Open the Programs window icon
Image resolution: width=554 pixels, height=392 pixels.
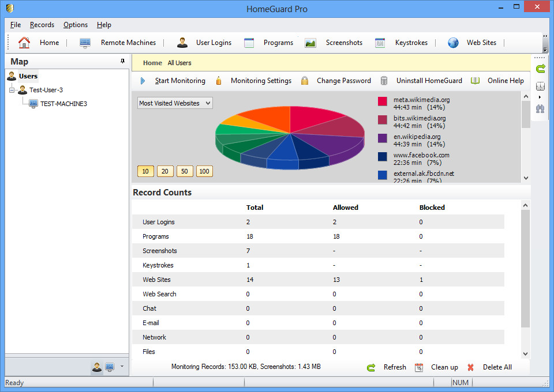pyautogui.click(x=249, y=43)
